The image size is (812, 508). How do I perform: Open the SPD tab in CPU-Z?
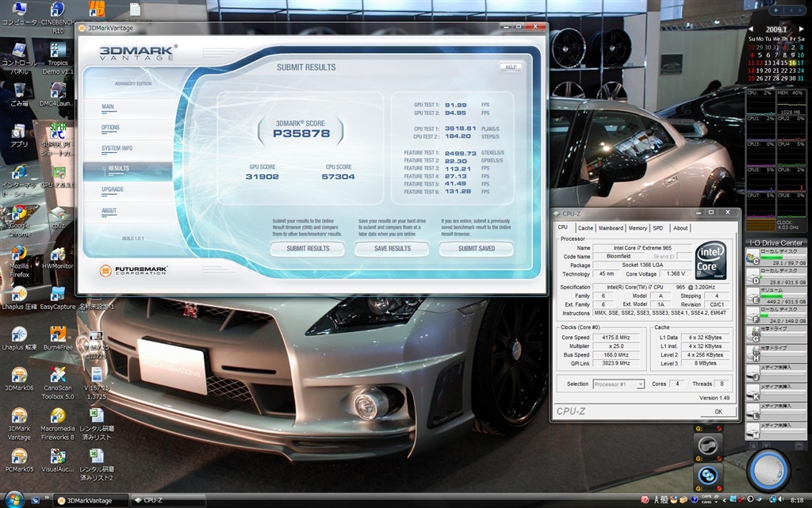click(x=658, y=228)
